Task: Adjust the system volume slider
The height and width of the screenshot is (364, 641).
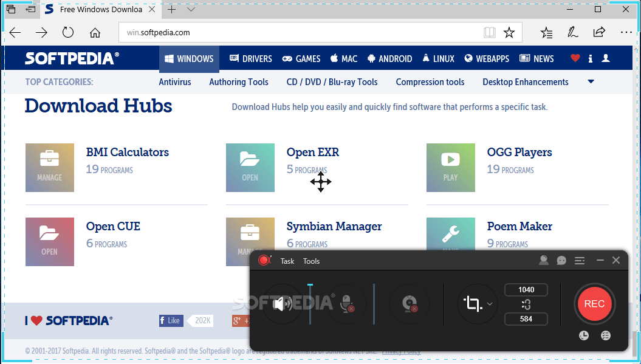Action: 310,284
